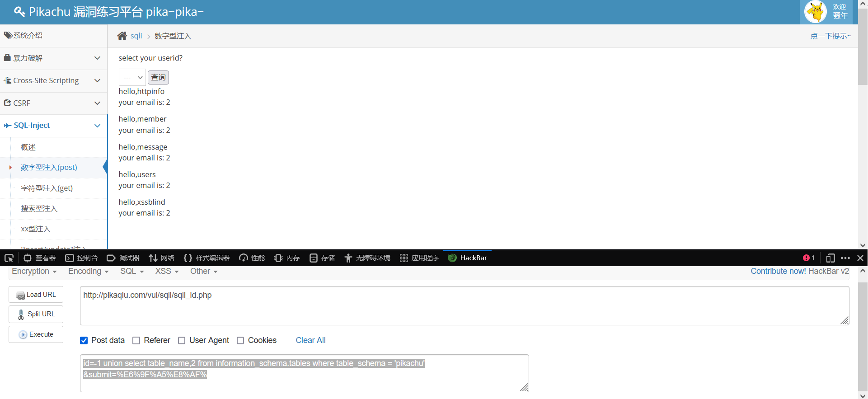The image size is (868, 399).
Task: Open the SQL dropdown in HackBar
Action: 132,272
